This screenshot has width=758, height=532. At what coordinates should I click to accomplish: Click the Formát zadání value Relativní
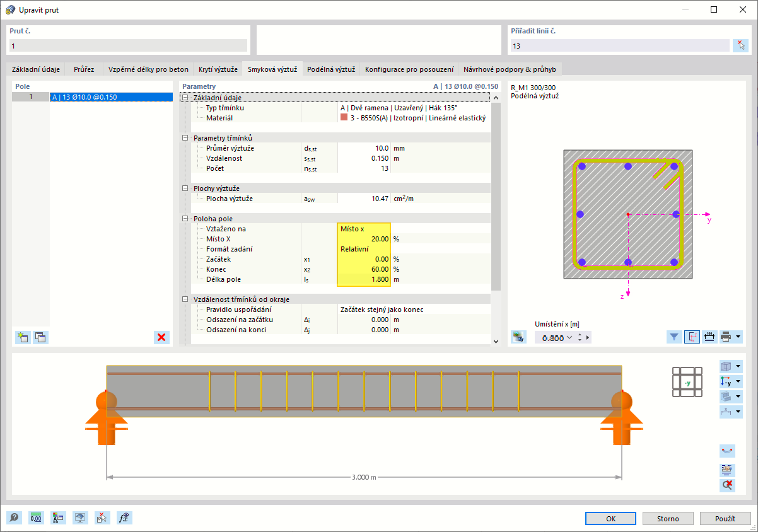point(364,249)
